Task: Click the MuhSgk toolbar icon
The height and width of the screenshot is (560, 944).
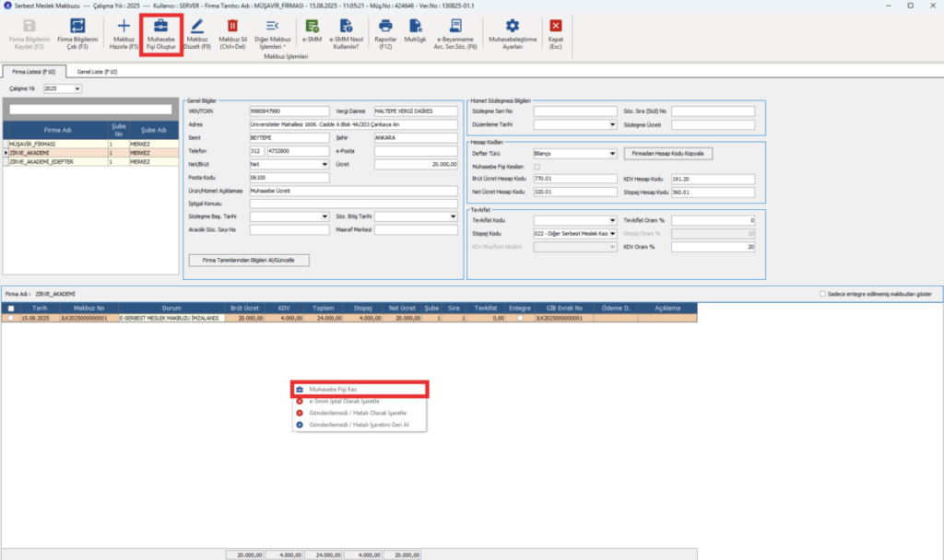Action: (x=415, y=26)
